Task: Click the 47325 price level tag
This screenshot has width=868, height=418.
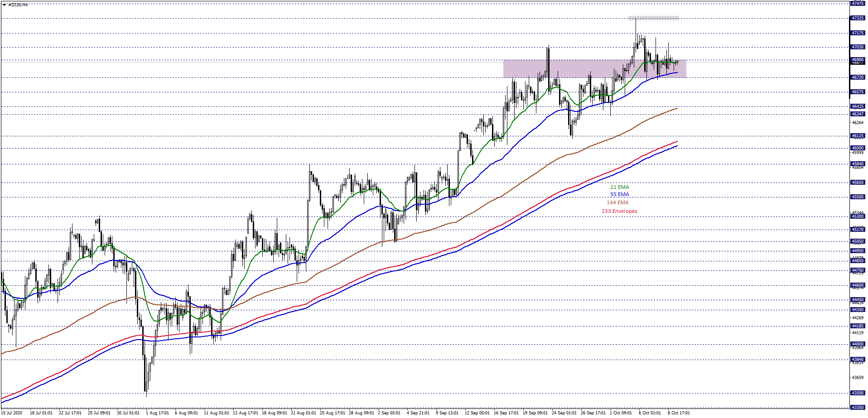Action: click(x=857, y=18)
